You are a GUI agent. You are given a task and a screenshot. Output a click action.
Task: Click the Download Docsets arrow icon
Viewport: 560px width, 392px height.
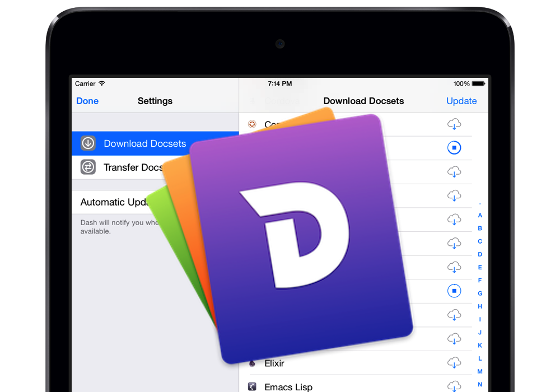tap(88, 143)
